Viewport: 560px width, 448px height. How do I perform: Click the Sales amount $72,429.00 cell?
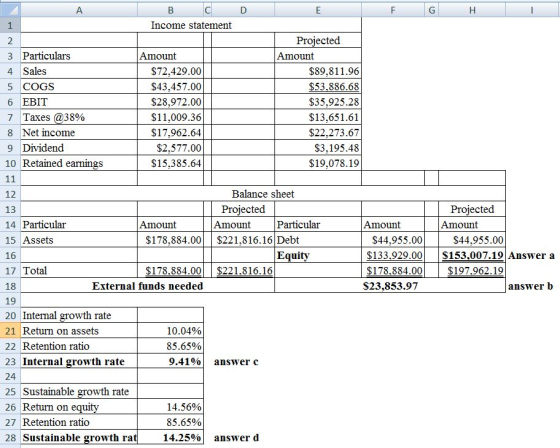tap(170, 71)
